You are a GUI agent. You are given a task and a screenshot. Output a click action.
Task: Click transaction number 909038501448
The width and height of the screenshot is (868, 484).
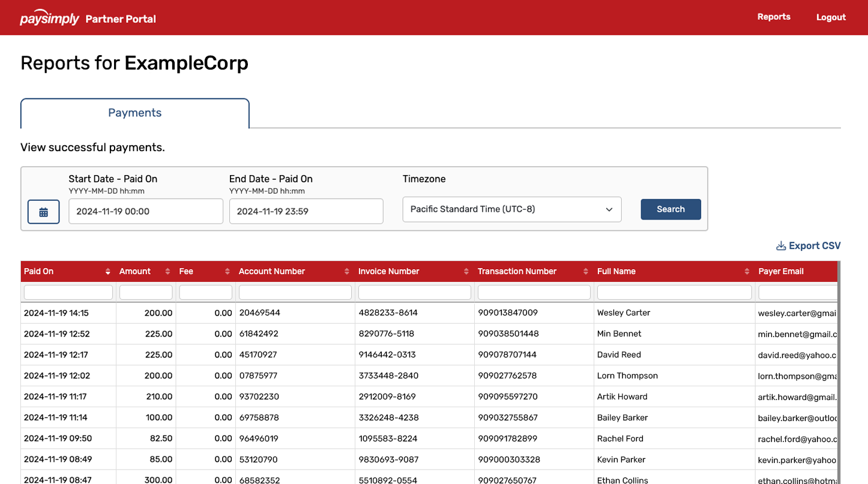508,334
